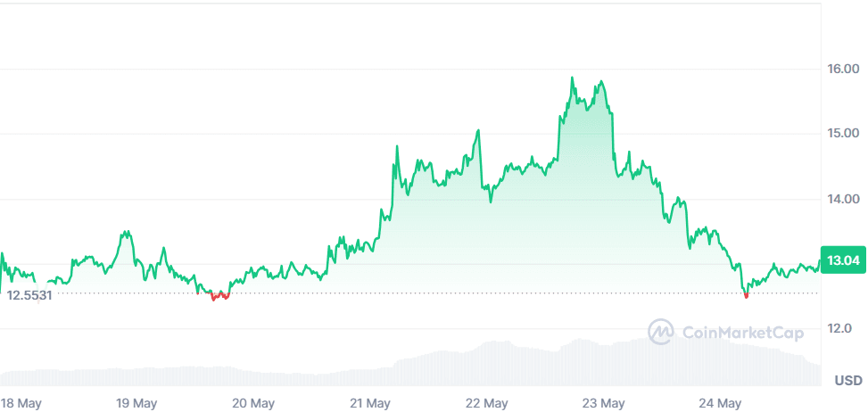868x412 pixels.
Task: Select the 24 May date label
Action: click(x=721, y=403)
